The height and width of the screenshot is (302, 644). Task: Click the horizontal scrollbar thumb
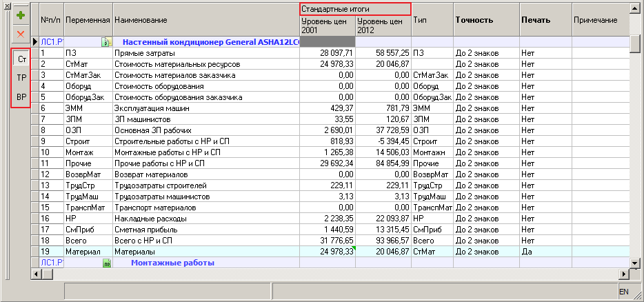(x=48, y=274)
